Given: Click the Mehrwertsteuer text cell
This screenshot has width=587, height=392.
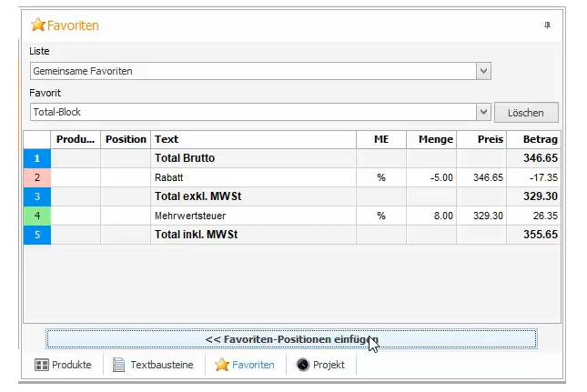Looking at the screenshot, I should 253,216.
